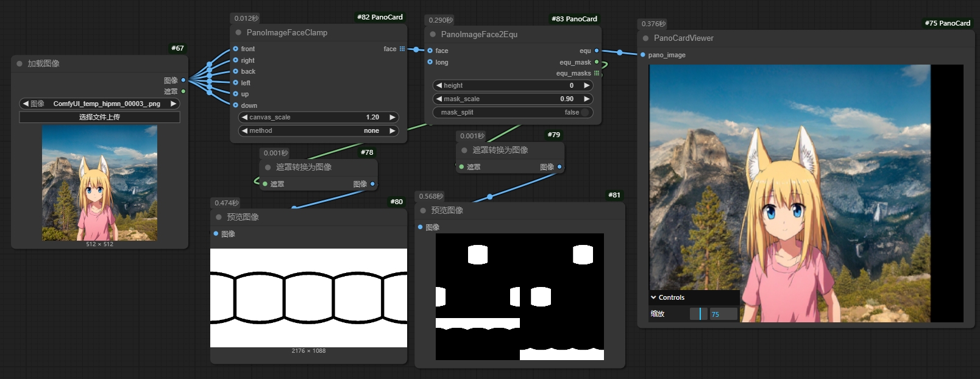Click the 图像 output socket on 加载图像 node
This screenshot has height=379, width=980.
pos(183,80)
